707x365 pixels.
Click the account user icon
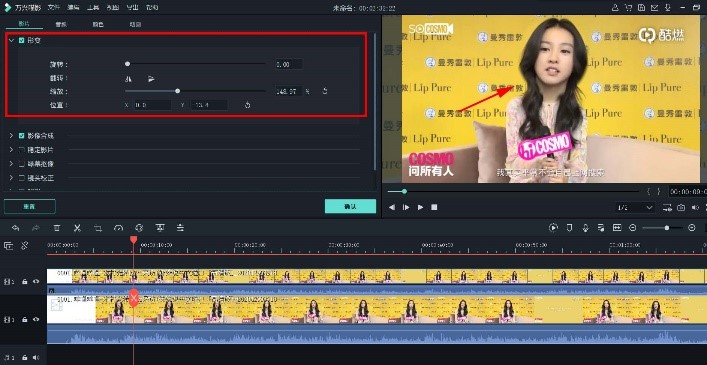tap(615, 8)
